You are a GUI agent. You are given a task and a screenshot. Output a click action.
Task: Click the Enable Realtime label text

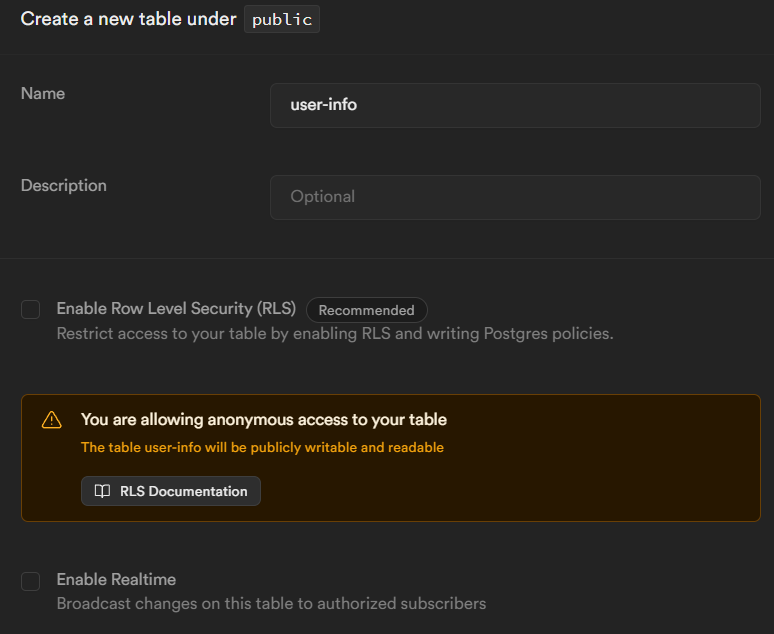click(116, 580)
